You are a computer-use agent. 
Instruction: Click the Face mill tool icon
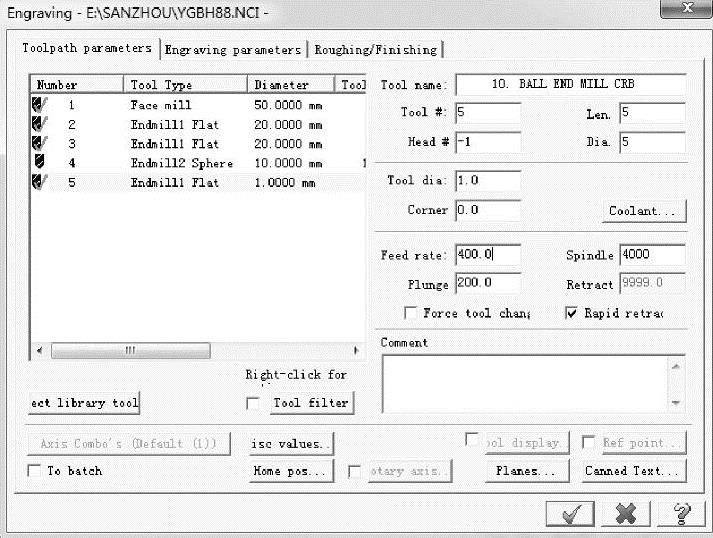tap(40, 105)
